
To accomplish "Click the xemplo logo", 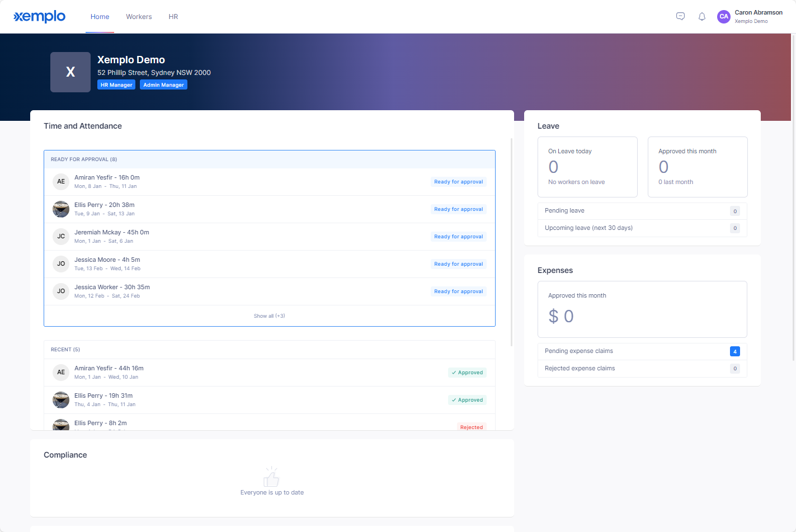I will pyautogui.click(x=40, y=16).
